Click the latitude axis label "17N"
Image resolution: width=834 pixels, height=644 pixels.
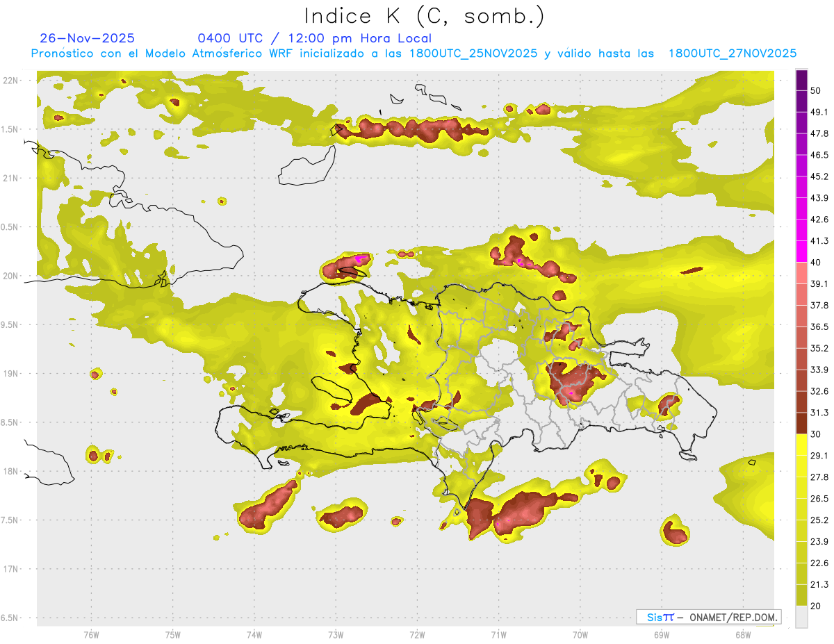[x=10, y=569]
